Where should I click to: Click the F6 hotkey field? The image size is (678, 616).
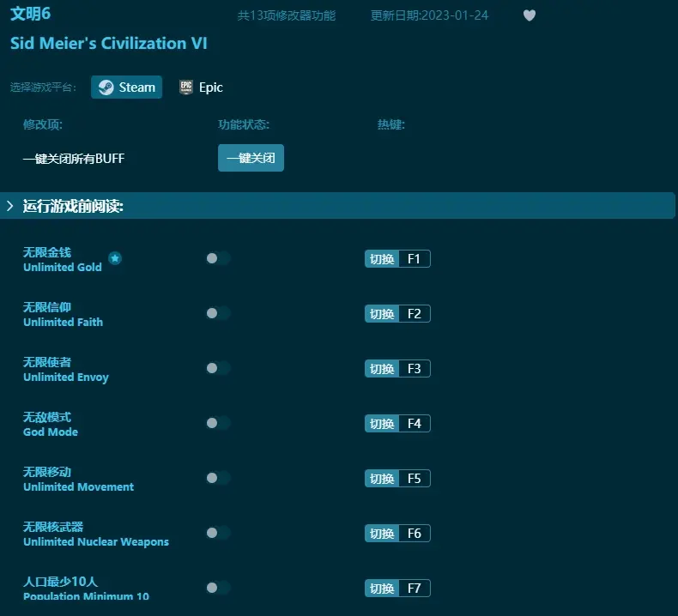(415, 534)
